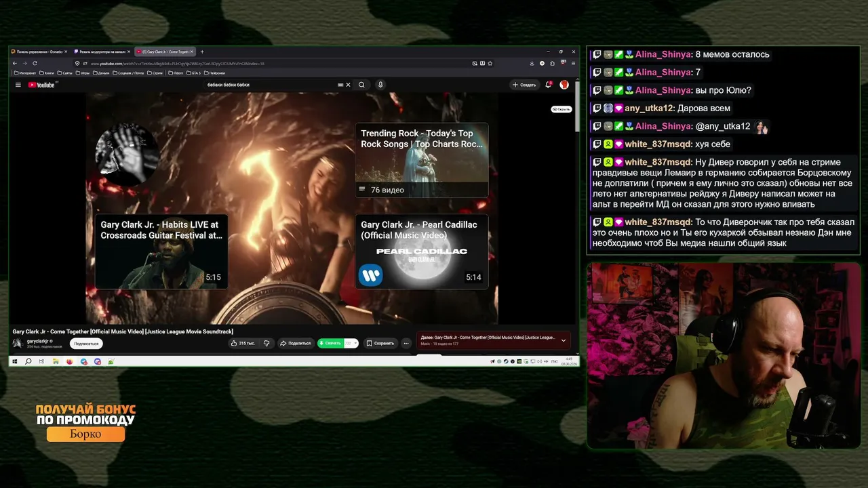The height and width of the screenshot is (488, 868).
Task: Run the YouTube search with magnifier button
Action: tap(361, 85)
